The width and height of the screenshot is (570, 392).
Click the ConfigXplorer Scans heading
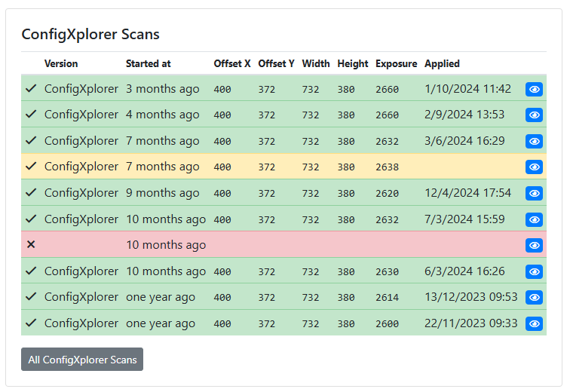click(90, 34)
